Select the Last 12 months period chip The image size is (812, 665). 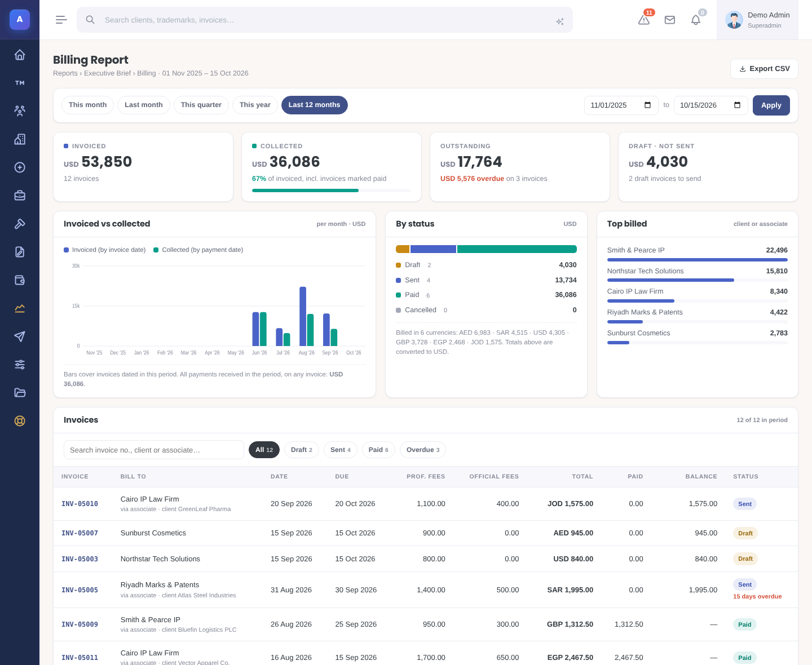(315, 105)
